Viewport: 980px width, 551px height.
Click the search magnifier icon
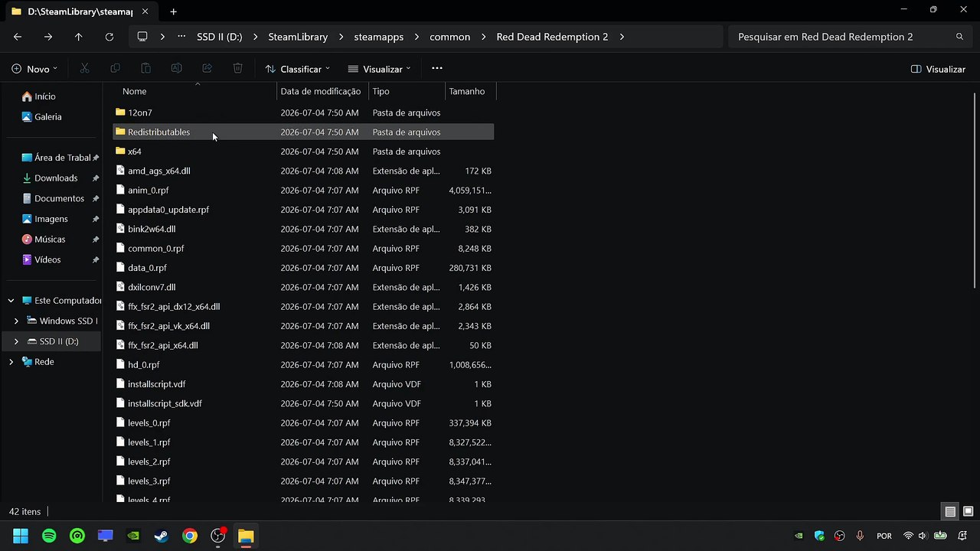[959, 37]
